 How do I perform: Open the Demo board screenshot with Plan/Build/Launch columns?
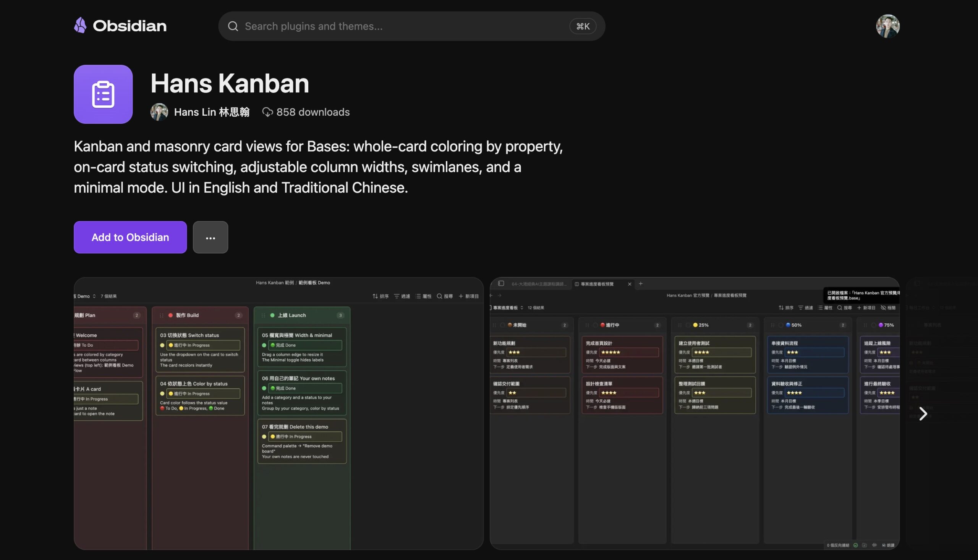(279, 413)
